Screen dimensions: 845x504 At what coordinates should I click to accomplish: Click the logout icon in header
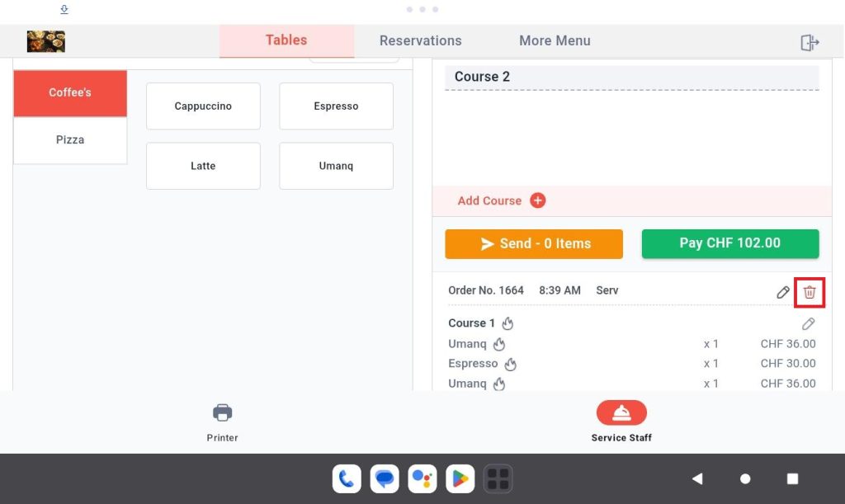pyautogui.click(x=810, y=42)
